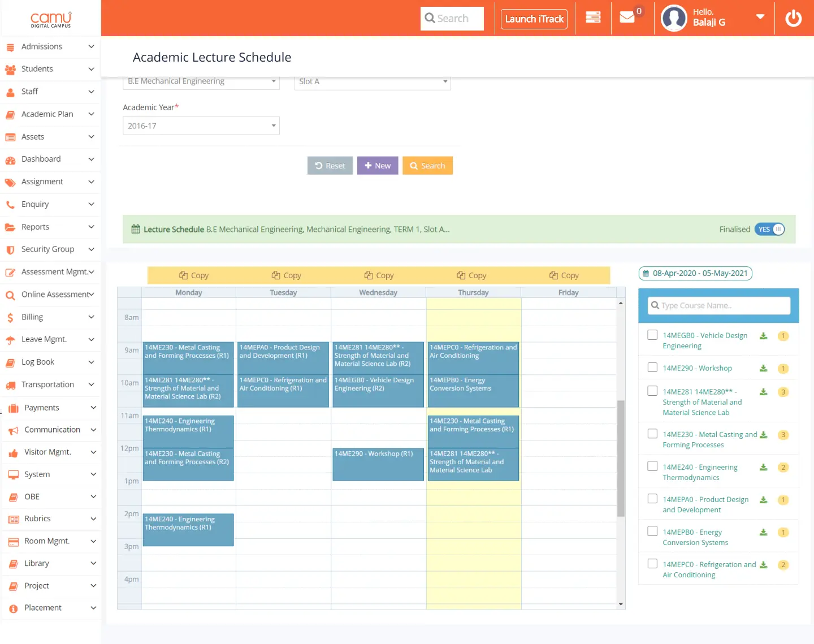The height and width of the screenshot is (644, 814).
Task: Tick the 14ME281 Strength of Material checkbox
Action: click(x=652, y=391)
